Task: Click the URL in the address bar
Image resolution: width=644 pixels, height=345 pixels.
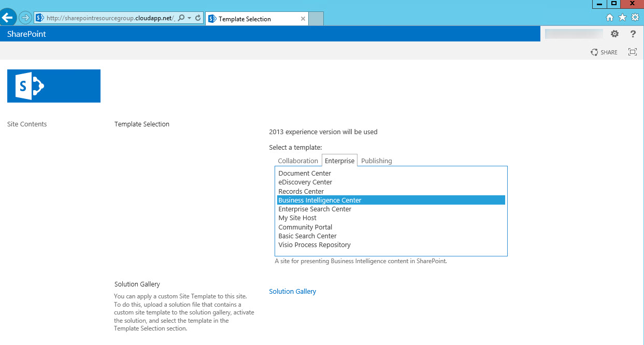Action: [110, 18]
